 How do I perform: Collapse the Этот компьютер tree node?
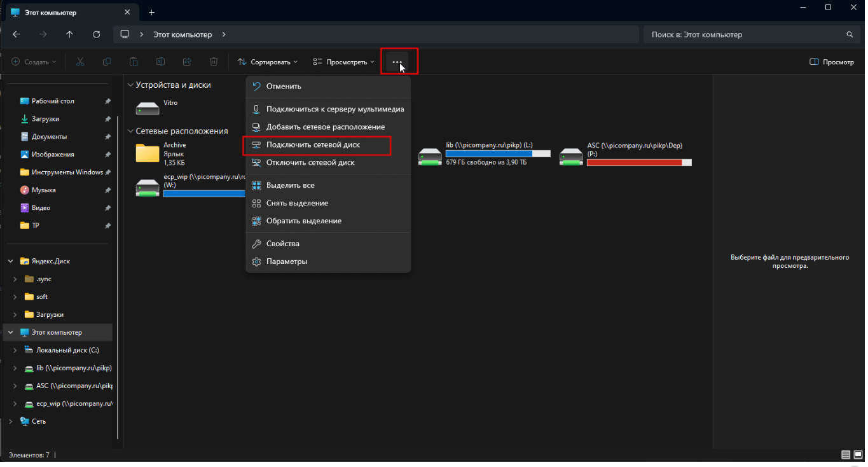pyautogui.click(x=11, y=333)
